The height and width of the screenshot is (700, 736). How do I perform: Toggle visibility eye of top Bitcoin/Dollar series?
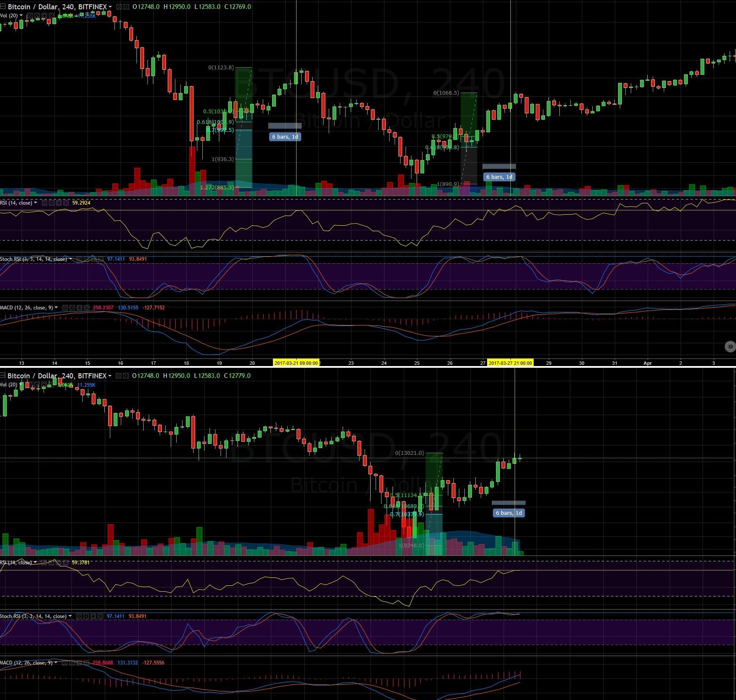[x=119, y=7]
